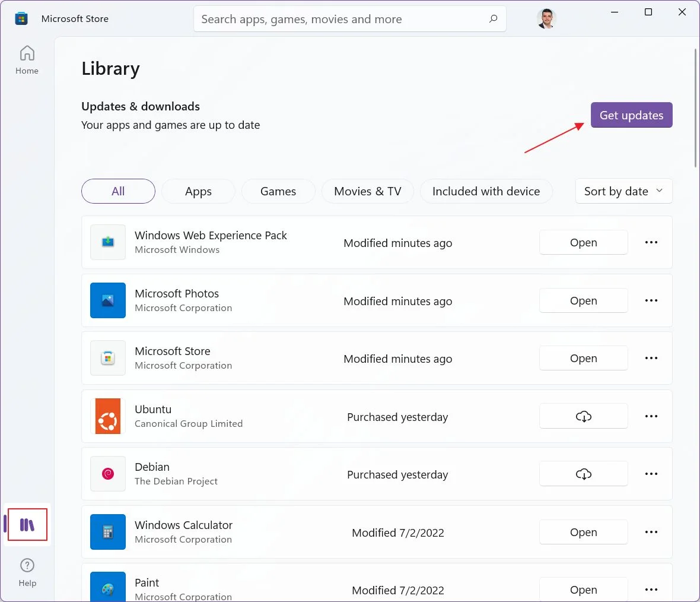Select the Games filter tab

tap(278, 191)
